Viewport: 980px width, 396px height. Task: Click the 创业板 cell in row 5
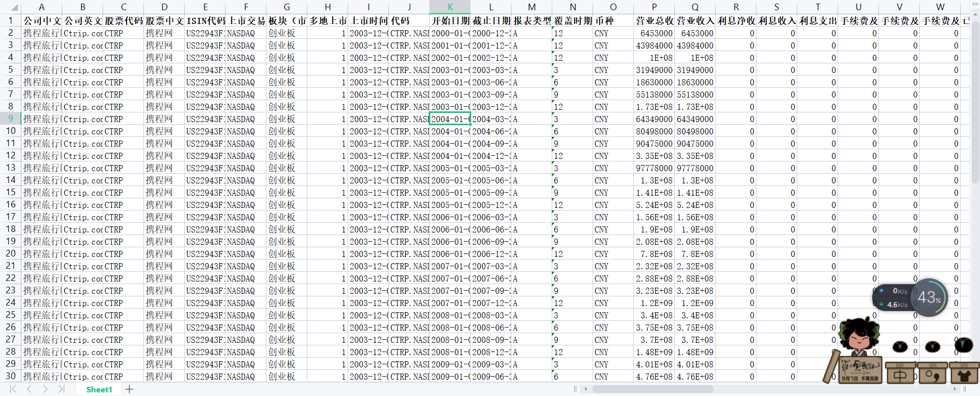[x=287, y=69]
